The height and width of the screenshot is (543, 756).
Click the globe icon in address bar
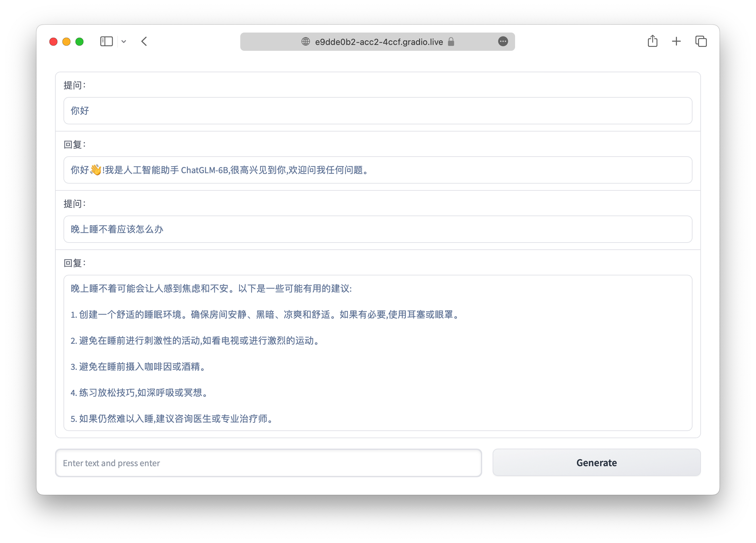[305, 42]
